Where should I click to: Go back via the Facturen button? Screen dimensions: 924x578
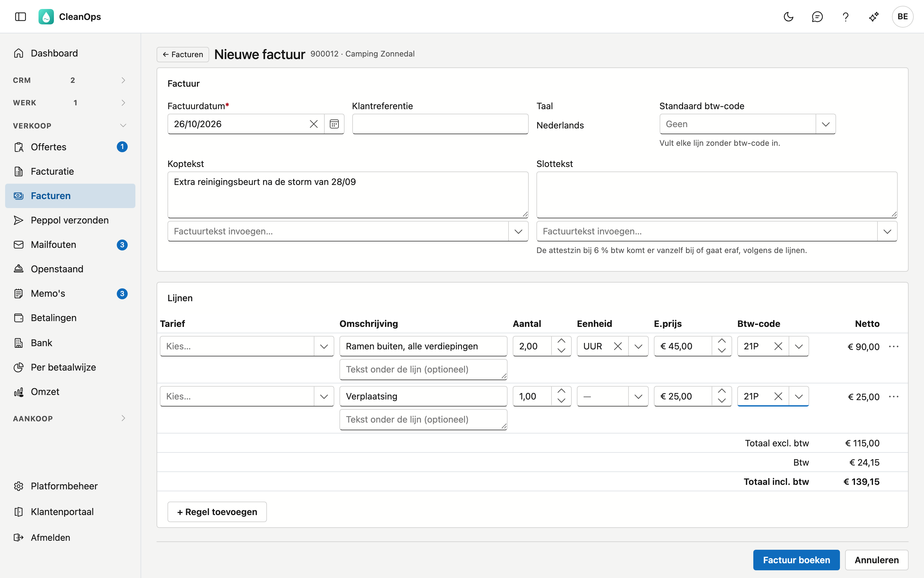point(183,54)
